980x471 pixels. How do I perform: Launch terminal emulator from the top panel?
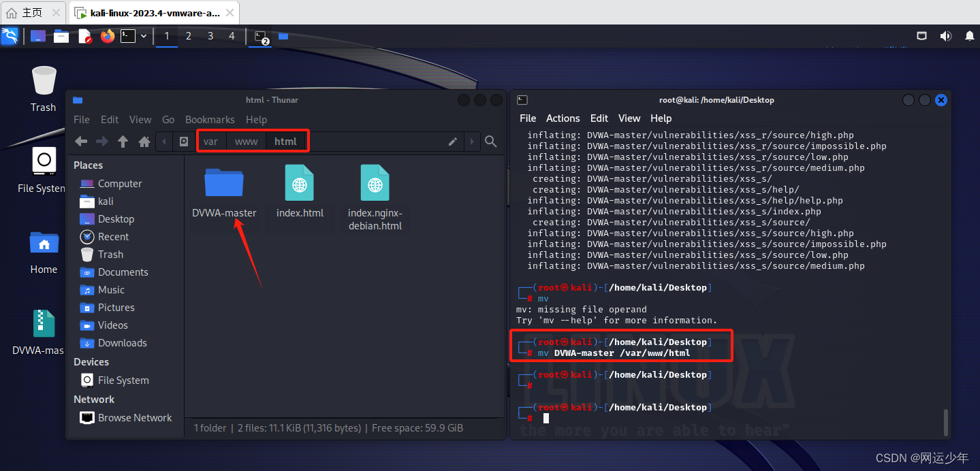point(128,36)
